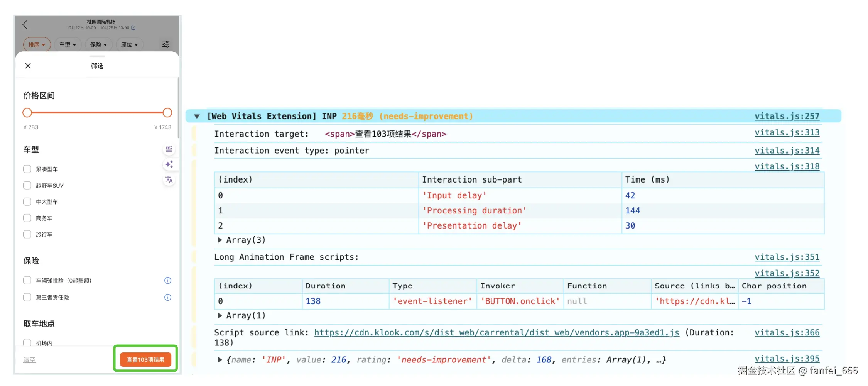The width and height of the screenshot is (868, 386).
Task: Open source link vitals.js:351
Action: click(787, 257)
